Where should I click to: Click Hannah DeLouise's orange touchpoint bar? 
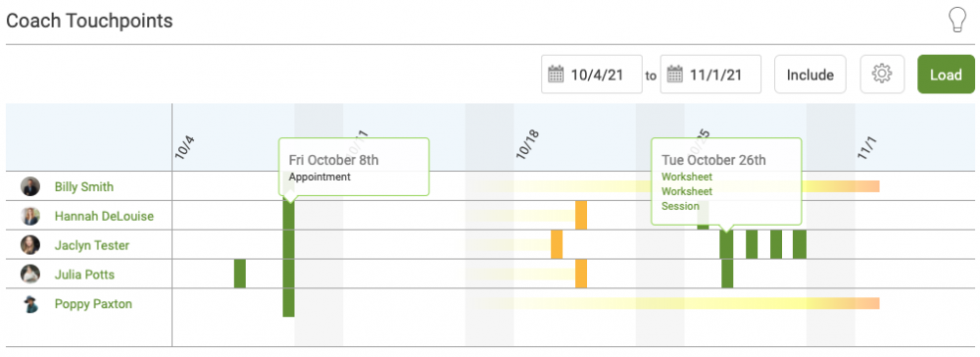(x=581, y=216)
